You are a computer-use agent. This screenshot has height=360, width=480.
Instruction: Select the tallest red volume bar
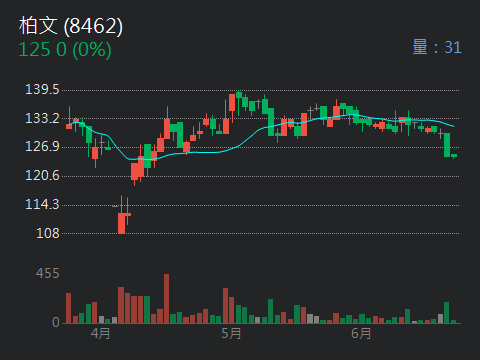(x=166, y=299)
